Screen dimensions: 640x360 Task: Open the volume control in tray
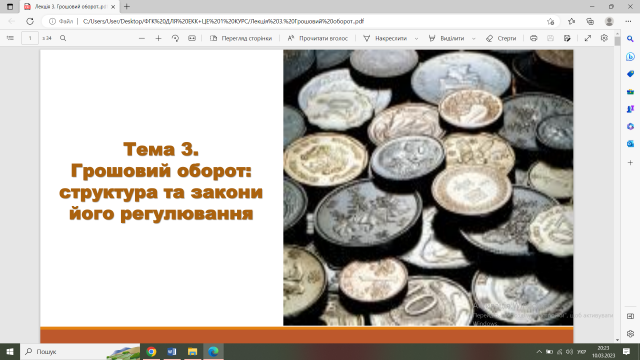tap(569, 351)
